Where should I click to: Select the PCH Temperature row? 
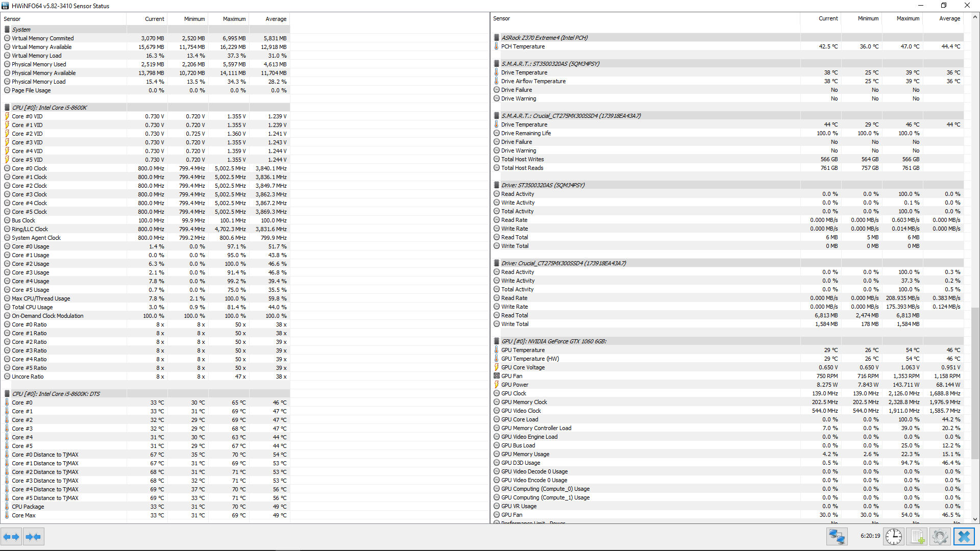(523, 46)
